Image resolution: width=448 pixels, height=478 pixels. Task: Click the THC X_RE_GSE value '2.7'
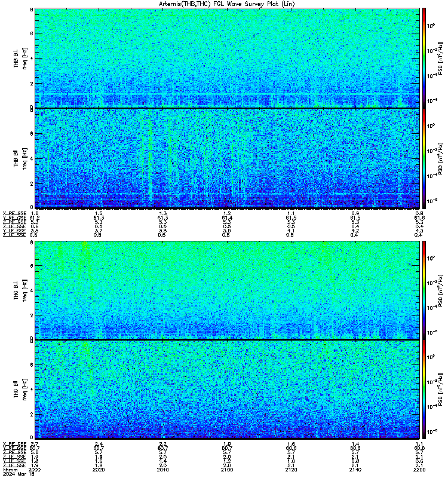click(x=34, y=444)
